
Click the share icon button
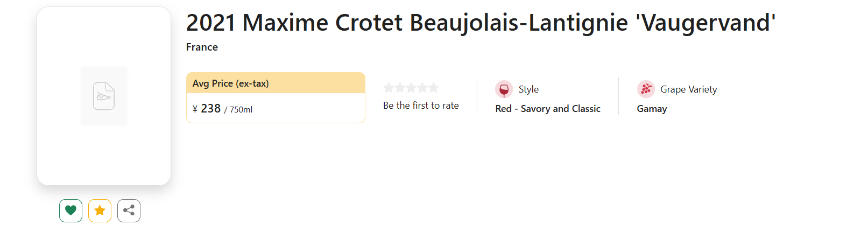point(129,210)
